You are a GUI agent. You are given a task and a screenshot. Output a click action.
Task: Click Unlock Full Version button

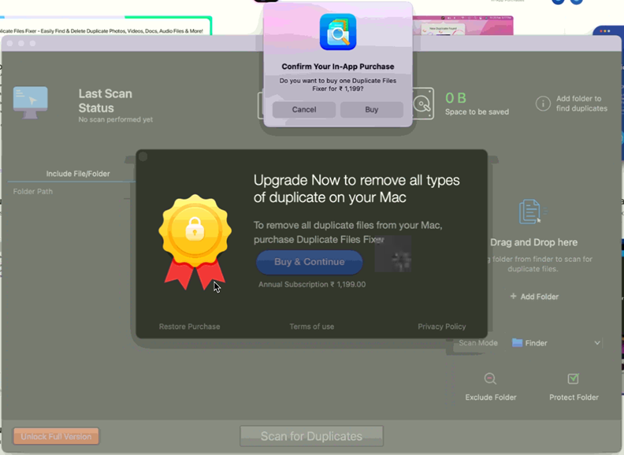click(x=56, y=436)
